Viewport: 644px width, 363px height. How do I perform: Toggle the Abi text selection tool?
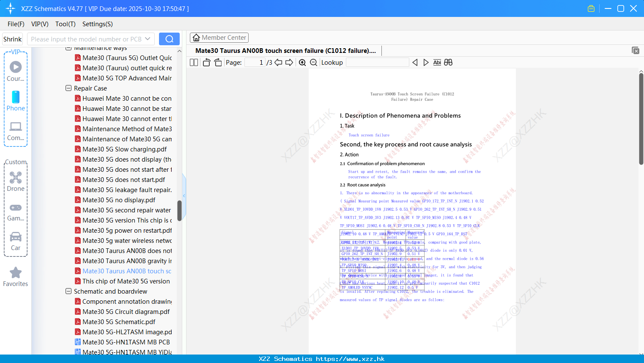click(x=437, y=62)
